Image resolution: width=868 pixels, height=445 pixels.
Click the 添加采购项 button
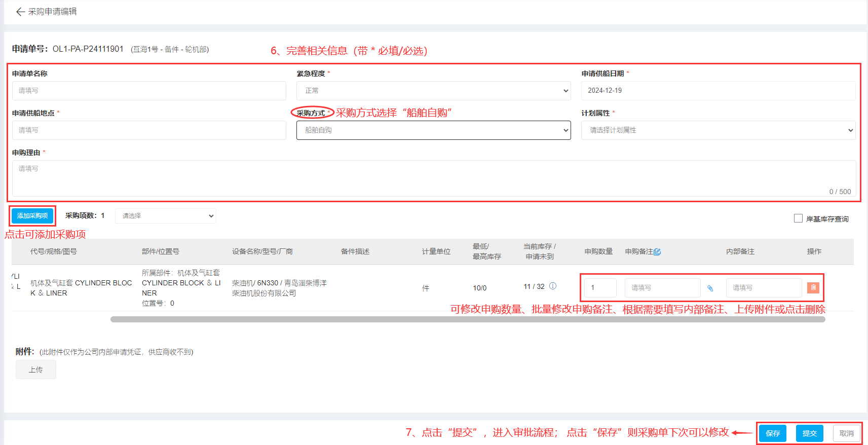point(32,216)
